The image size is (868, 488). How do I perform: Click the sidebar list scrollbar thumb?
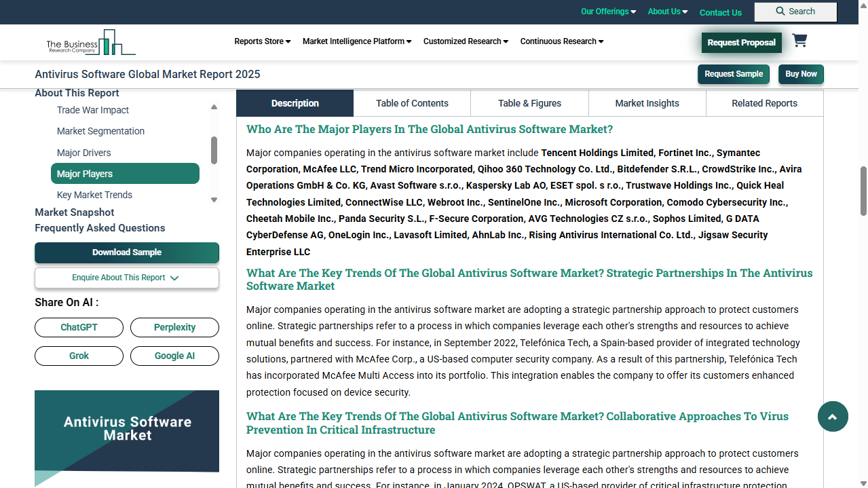pyautogui.click(x=214, y=150)
